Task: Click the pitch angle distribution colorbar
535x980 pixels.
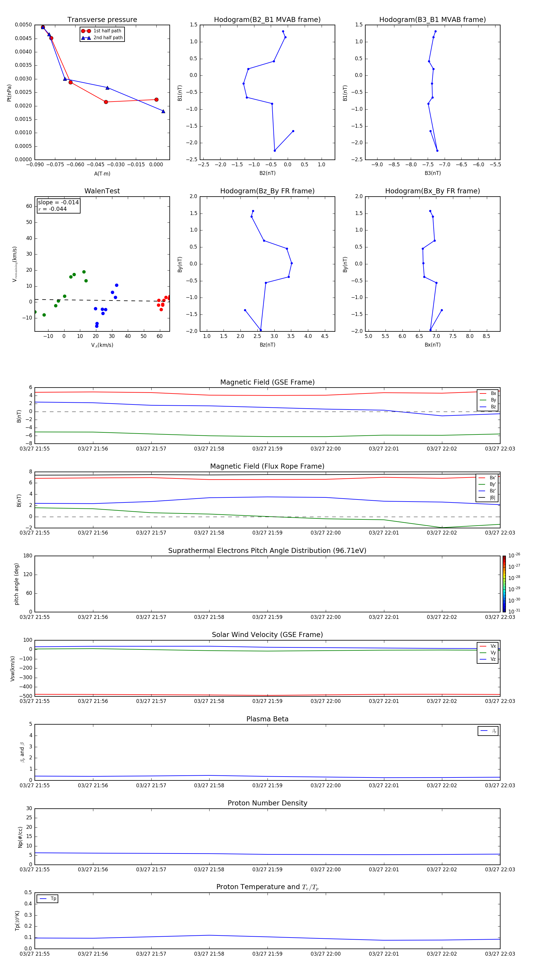Action: [x=504, y=584]
